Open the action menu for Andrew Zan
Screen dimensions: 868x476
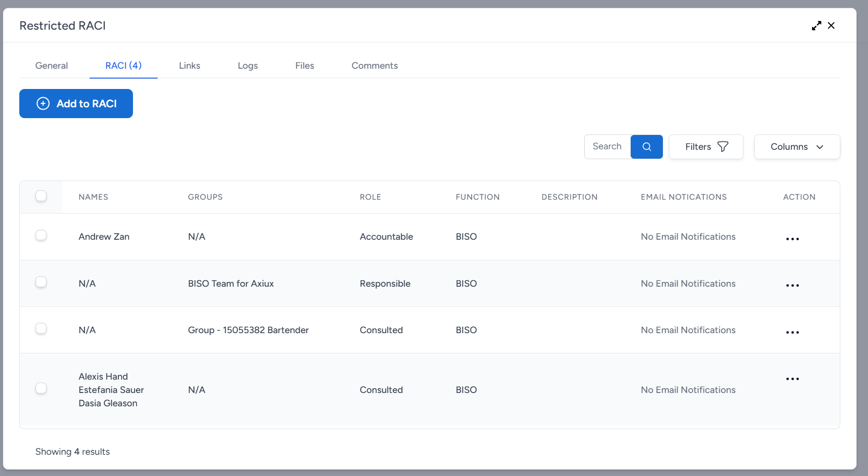click(x=792, y=239)
